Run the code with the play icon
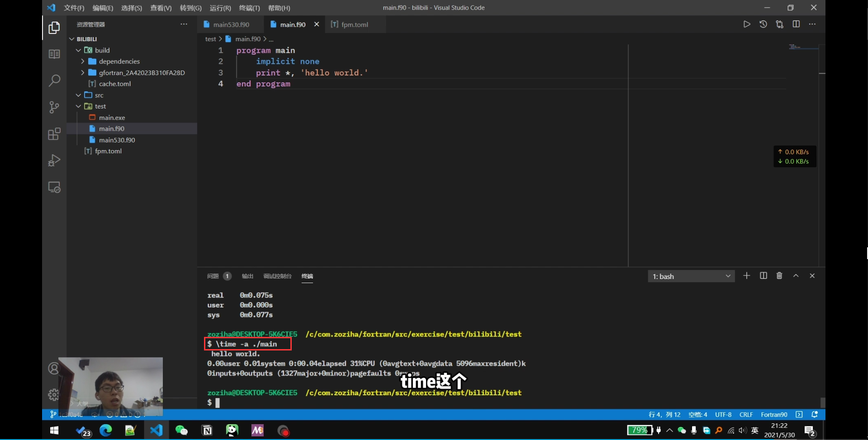The height and width of the screenshot is (440, 868). (x=747, y=24)
